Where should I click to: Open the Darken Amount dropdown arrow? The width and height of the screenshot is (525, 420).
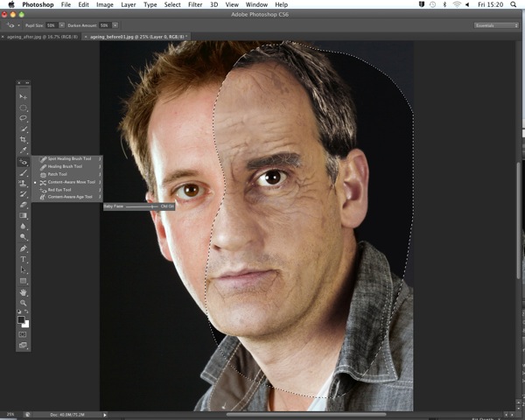point(115,25)
